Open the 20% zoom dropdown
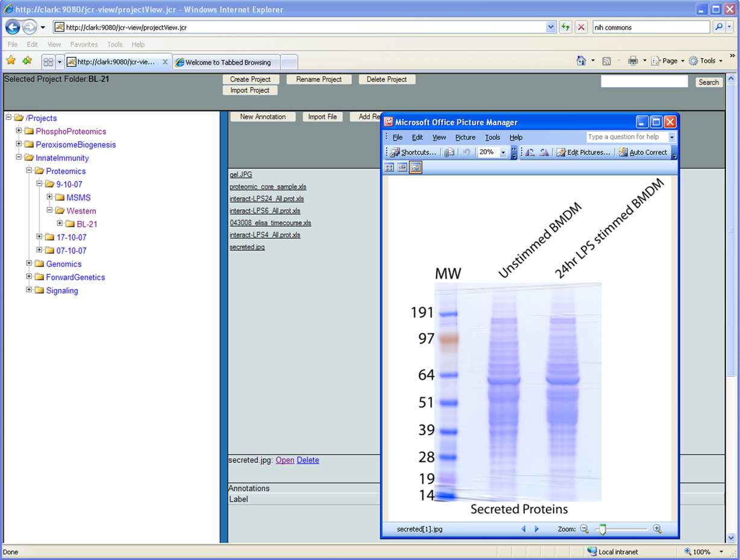Viewport: 740px width, 560px height. pyautogui.click(x=503, y=153)
